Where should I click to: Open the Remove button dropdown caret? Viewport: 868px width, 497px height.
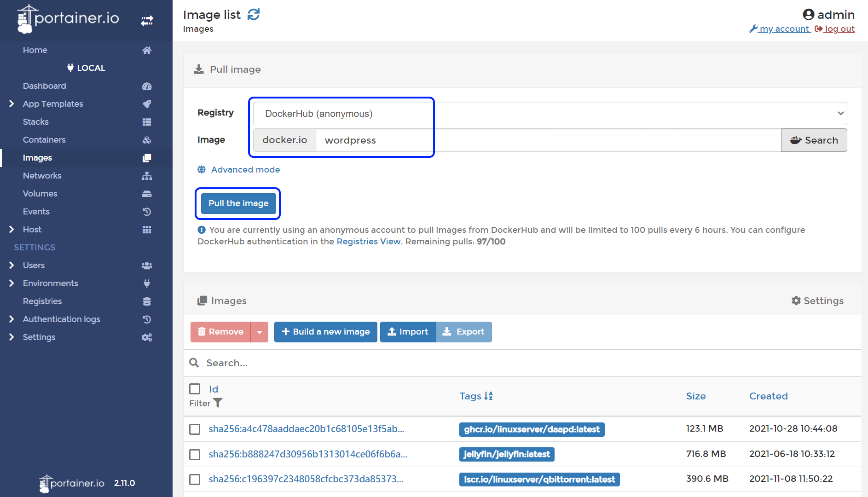pyautogui.click(x=260, y=332)
